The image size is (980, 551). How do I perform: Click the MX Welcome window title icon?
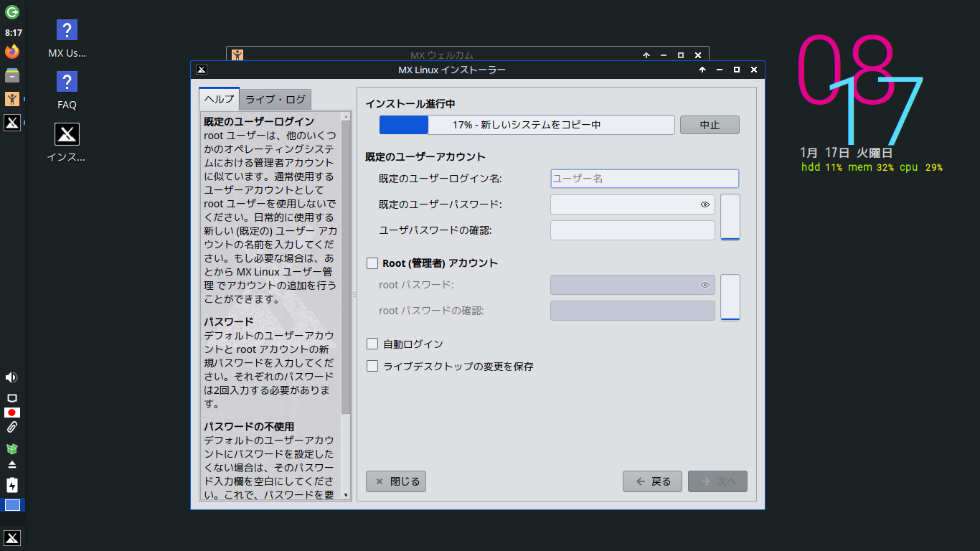pos(237,55)
